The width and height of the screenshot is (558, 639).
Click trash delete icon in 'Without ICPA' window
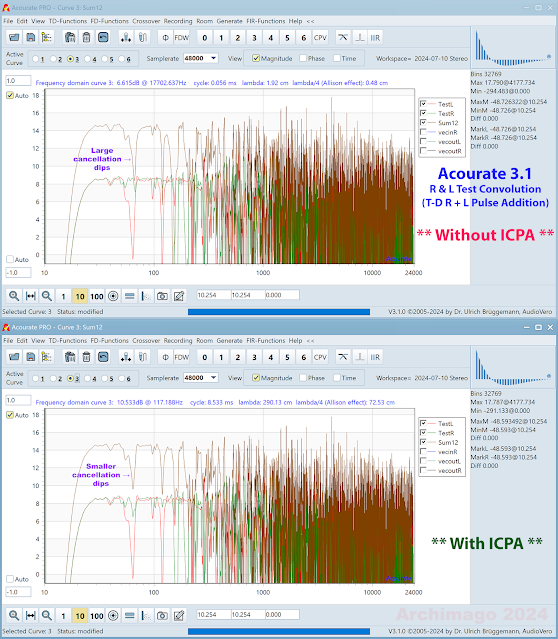coord(86,37)
